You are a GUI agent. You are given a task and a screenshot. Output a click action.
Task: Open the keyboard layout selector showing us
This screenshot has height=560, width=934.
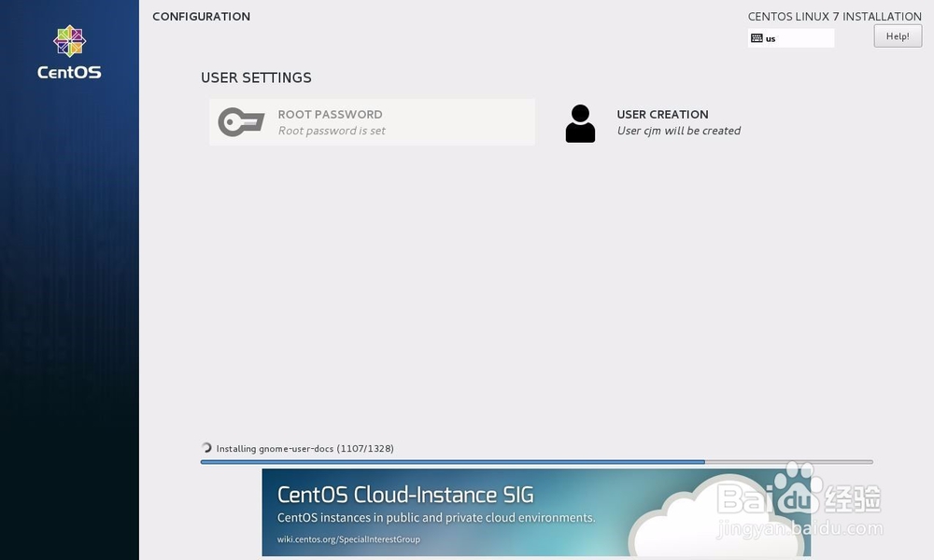789,36
